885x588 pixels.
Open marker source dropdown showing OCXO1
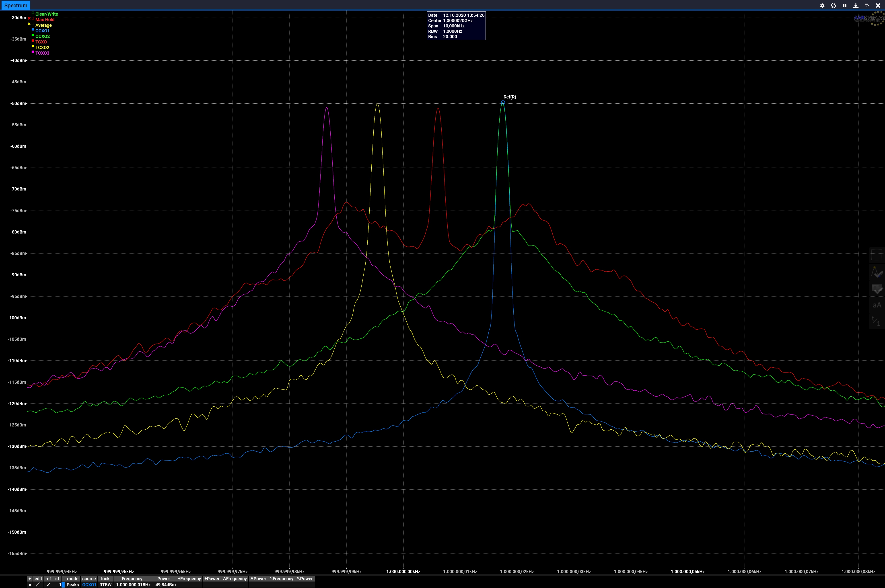(89, 585)
